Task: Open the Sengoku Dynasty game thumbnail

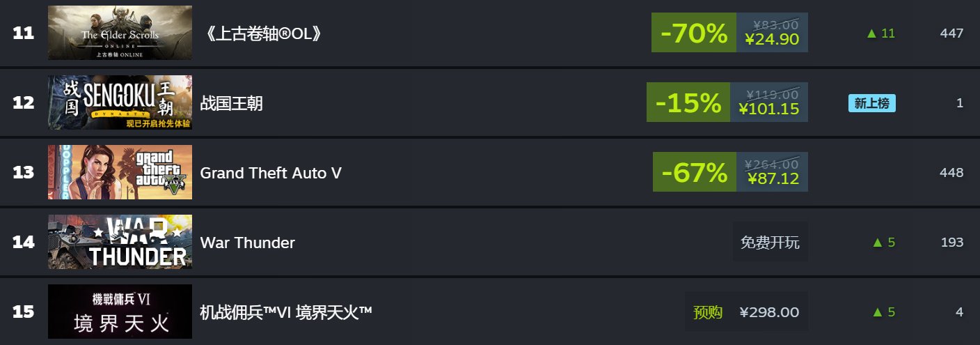Action: coord(120,102)
